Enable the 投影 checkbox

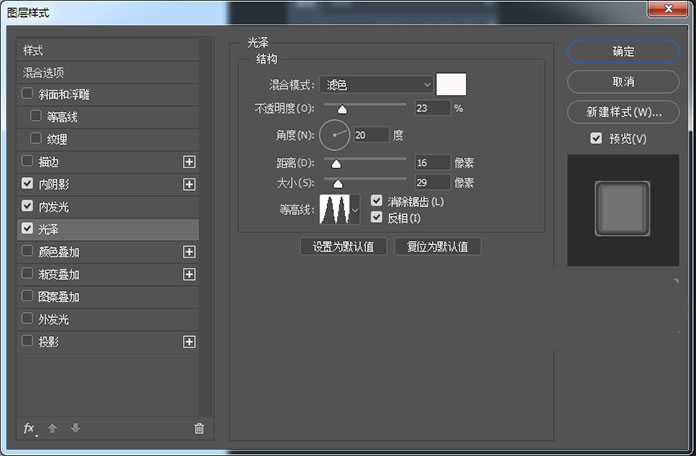click(x=28, y=341)
